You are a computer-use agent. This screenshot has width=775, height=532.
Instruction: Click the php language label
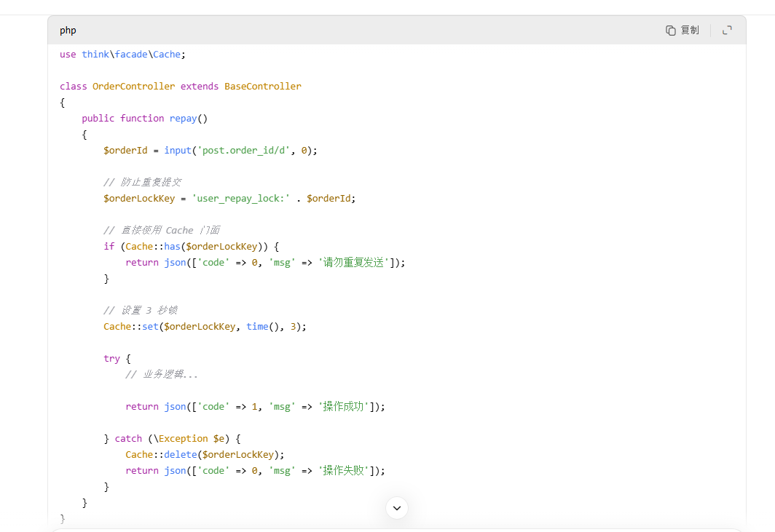coord(68,31)
